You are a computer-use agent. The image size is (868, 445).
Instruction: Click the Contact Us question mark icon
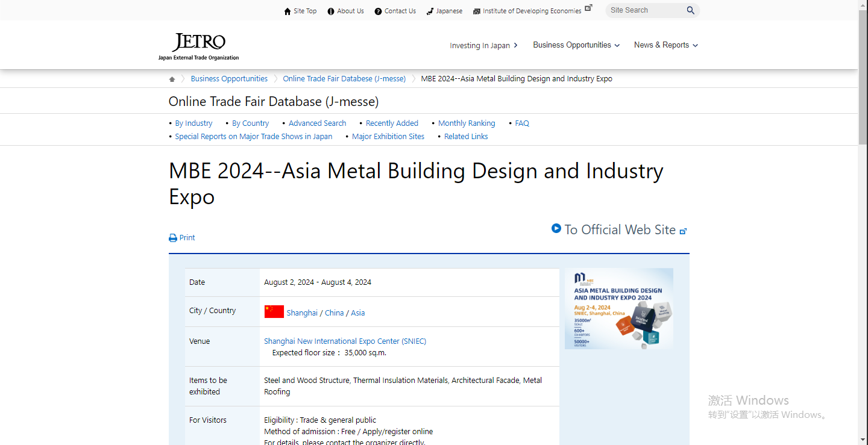point(378,11)
